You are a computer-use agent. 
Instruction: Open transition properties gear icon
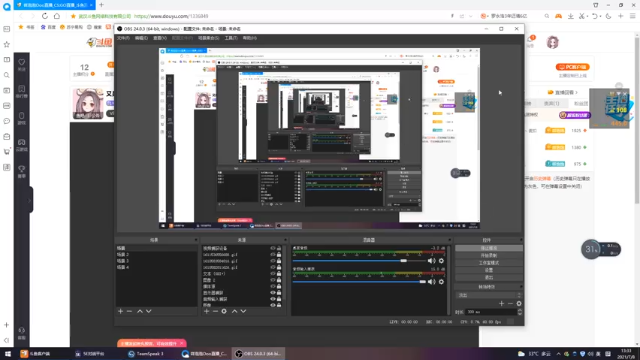pyautogui.click(x=519, y=304)
